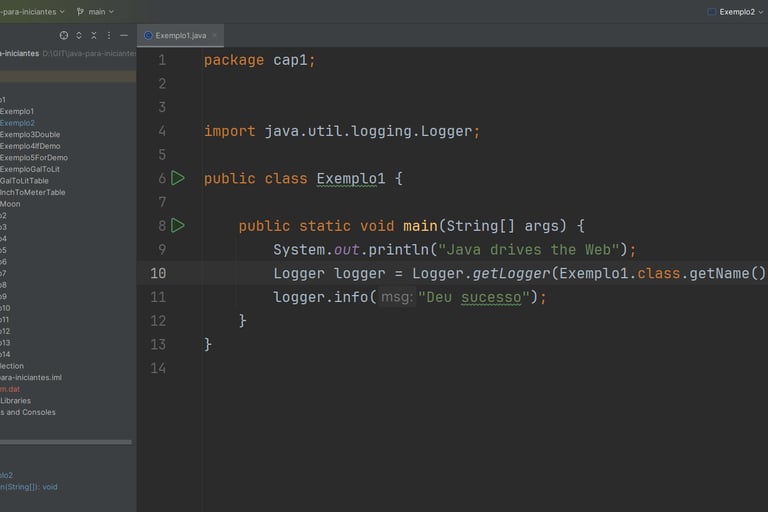Select ExemploGalToLit in the project tree
Viewport: 768px width, 512px height.
(30, 169)
